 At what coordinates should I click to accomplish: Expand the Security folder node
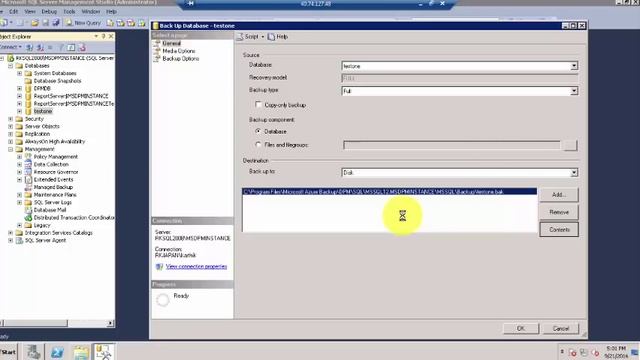pos(11,119)
